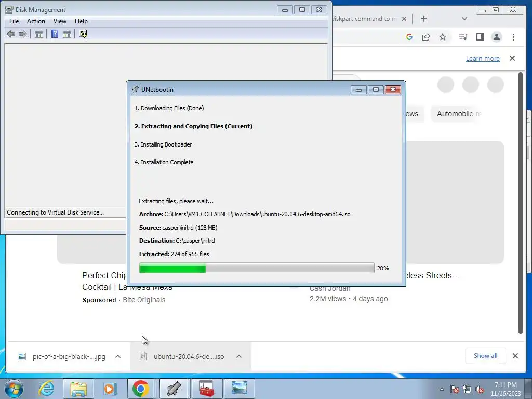
Task: Open Chrome three-dot menu
Action: (513, 37)
